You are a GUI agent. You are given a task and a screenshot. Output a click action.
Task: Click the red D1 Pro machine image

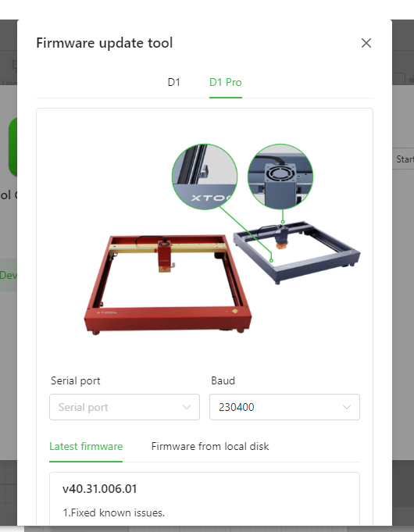pyautogui.click(x=168, y=284)
